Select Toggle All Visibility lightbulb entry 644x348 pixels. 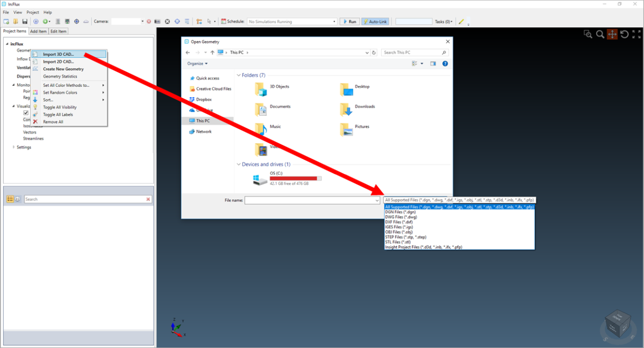60,107
